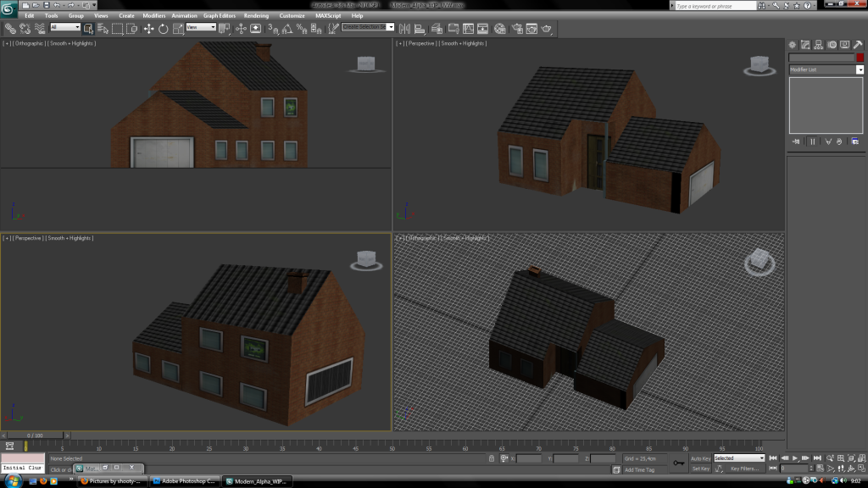
Task: Activate the Rotate tool
Action: click(x=164, y=28)
